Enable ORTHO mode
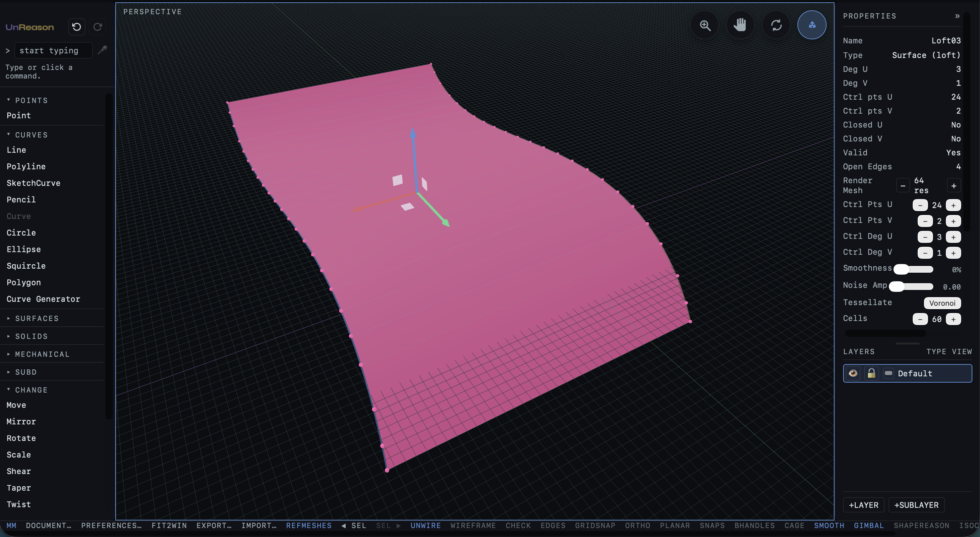The height and width of the screenshot is (537, 980). tap(638, 525)
